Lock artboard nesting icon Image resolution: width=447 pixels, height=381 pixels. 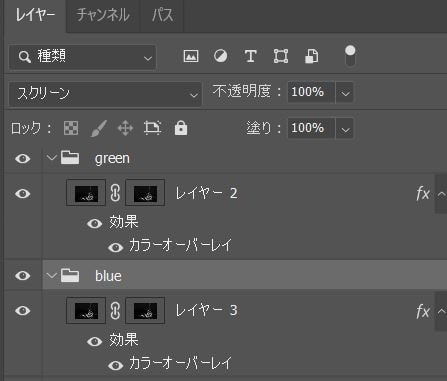pos(153,128)
